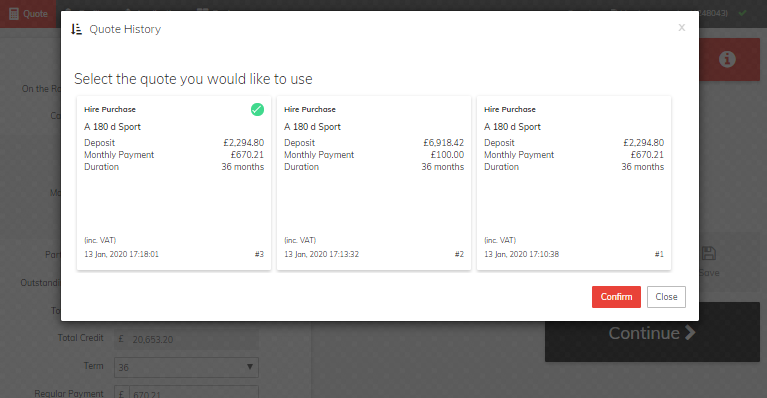Click the Total Credit field 20,653.20
This screenshot has width=767, height=398.
pos(186,339)
